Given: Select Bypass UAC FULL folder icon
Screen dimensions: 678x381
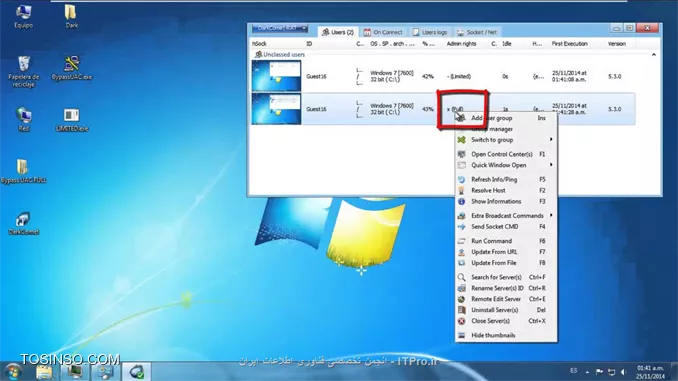Looking at the screenshot, I should (23, 171).
